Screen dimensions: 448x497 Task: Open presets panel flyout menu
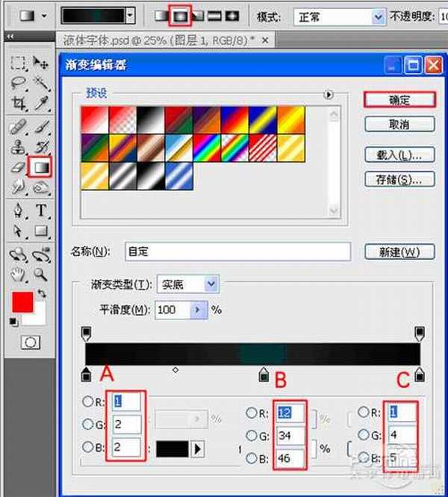pos(329,95)
